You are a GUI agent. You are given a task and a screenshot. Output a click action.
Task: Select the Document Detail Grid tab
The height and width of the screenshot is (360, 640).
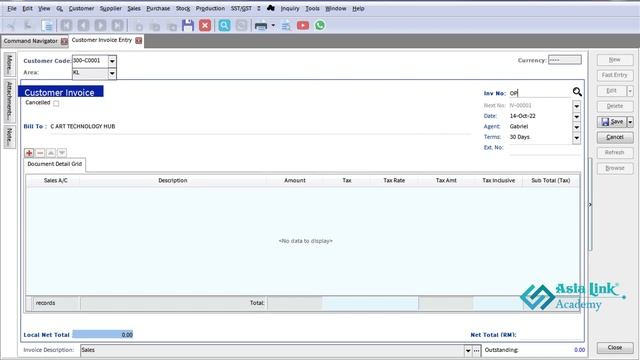click(x=55, y=164)
